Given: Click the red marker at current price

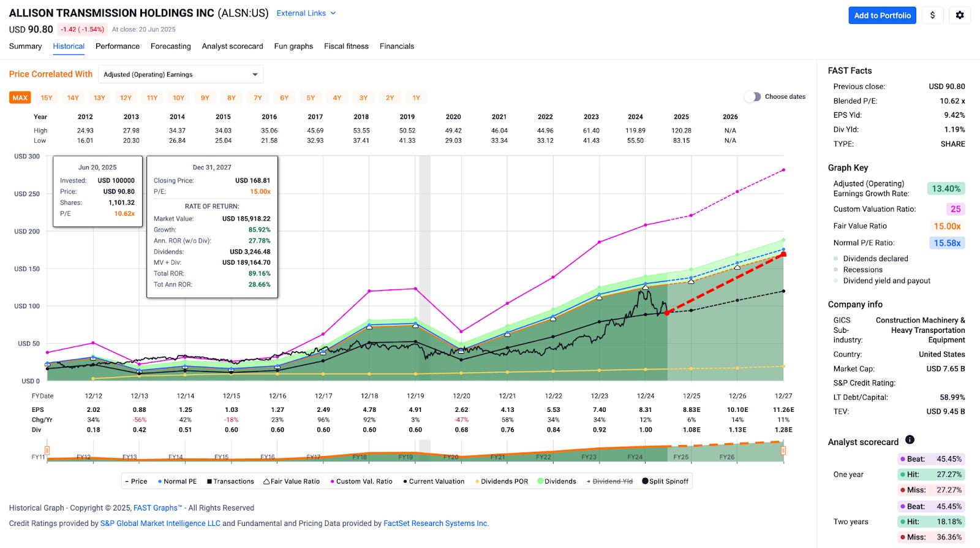Looking at the screenshot, I should [x=667, y=313].
